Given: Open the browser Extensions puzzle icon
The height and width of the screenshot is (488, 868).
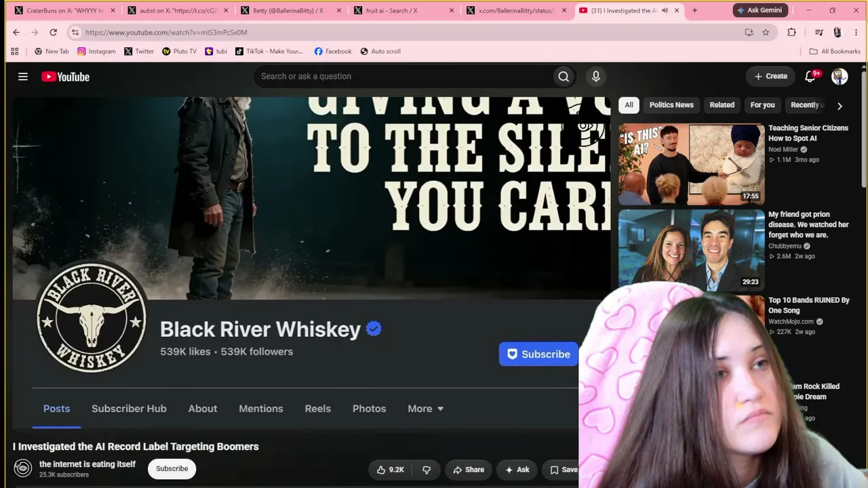Looking at the screenshot, I should coord(791,32).
